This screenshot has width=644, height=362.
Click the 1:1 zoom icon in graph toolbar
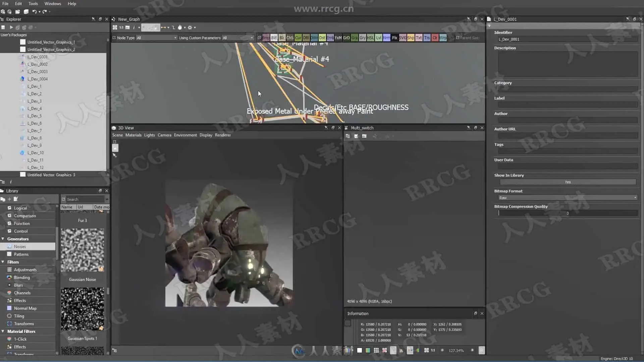coord(121,27)
